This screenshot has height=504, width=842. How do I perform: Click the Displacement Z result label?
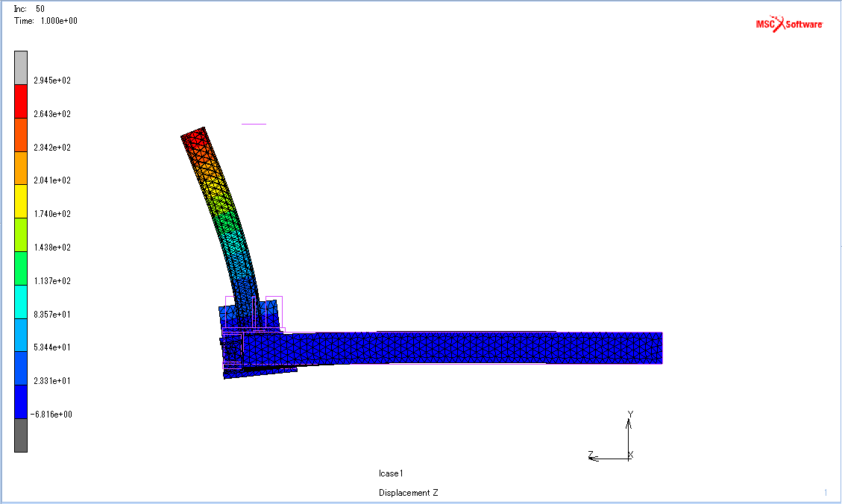coord(409,493)
